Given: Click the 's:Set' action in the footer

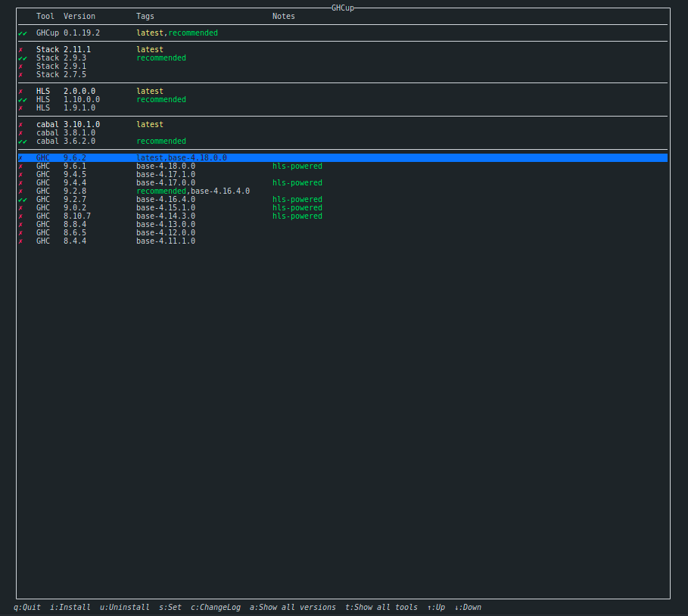Looking at the screenshot, I should pyautogui.click(x=170, y=606).
